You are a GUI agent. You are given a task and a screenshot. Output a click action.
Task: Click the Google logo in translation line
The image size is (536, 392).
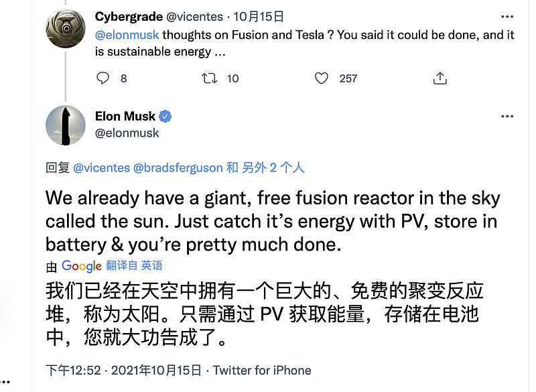82,266
